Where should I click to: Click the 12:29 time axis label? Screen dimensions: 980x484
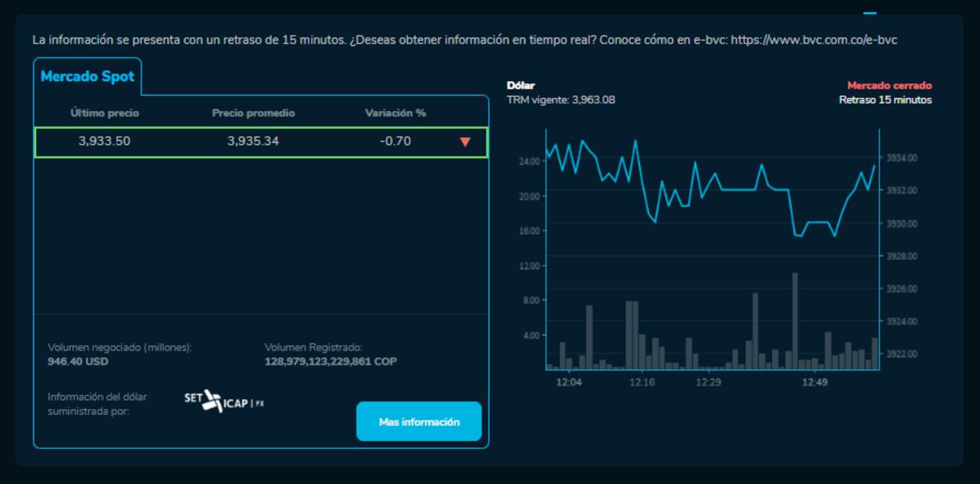(708, 382)
